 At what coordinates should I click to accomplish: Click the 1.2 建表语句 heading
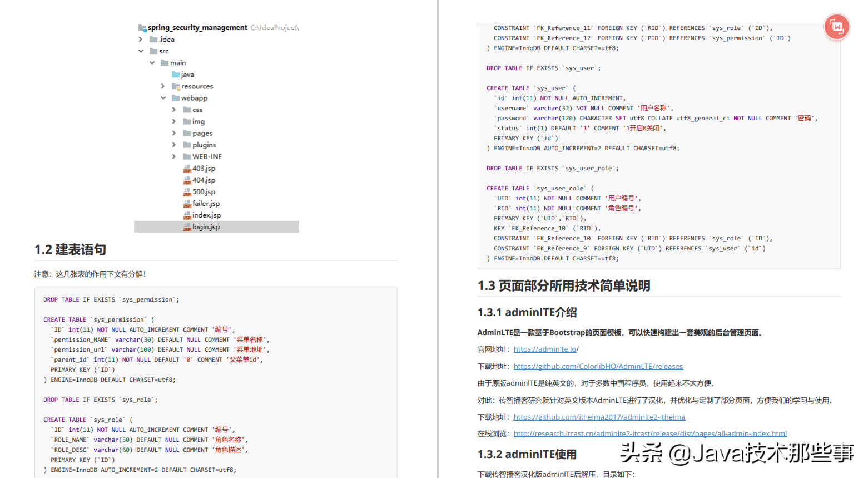[x=70, y=249]
